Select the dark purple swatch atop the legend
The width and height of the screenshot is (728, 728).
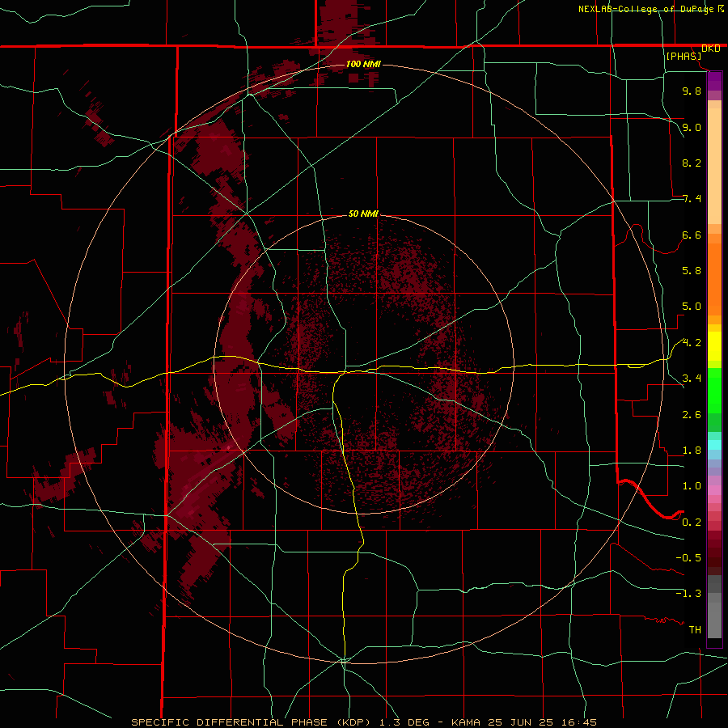coord(714,81)
